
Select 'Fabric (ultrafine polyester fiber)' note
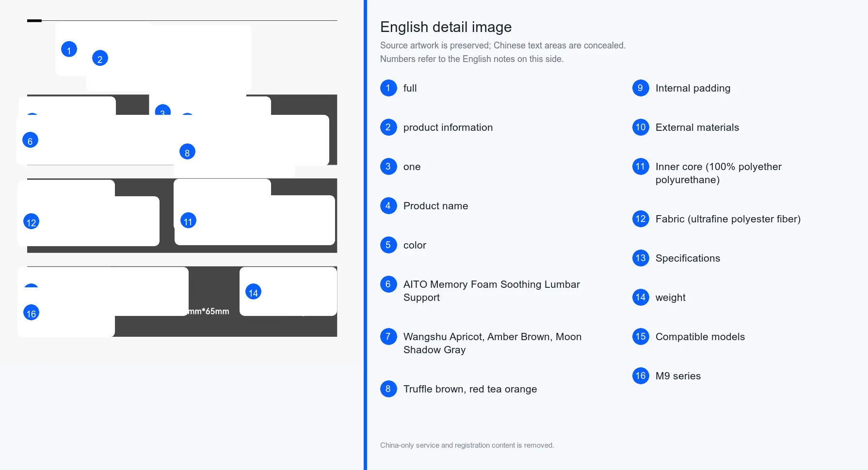(x=728, y=219)
